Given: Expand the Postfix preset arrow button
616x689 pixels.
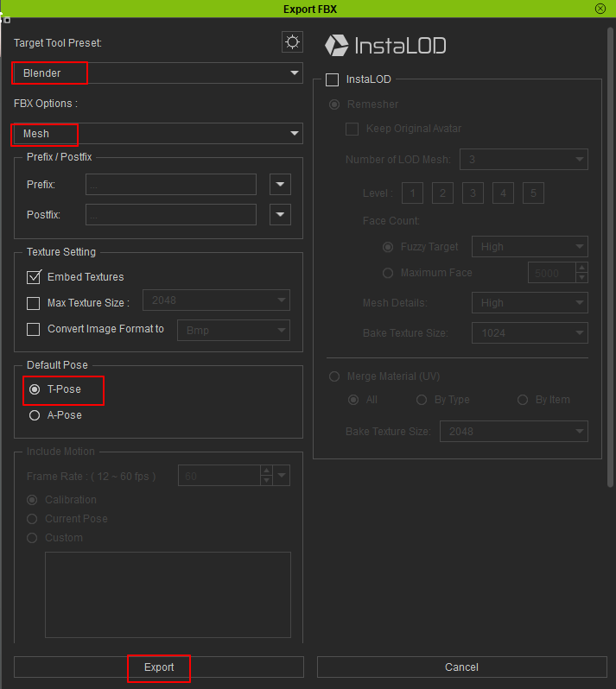Looking at the screenshot, I should tap(280, 214).
